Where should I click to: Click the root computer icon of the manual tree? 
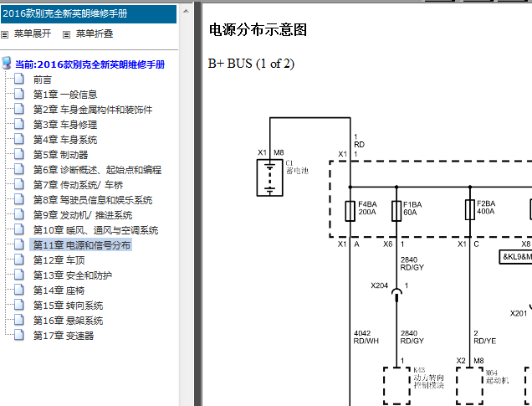(6, 63)
